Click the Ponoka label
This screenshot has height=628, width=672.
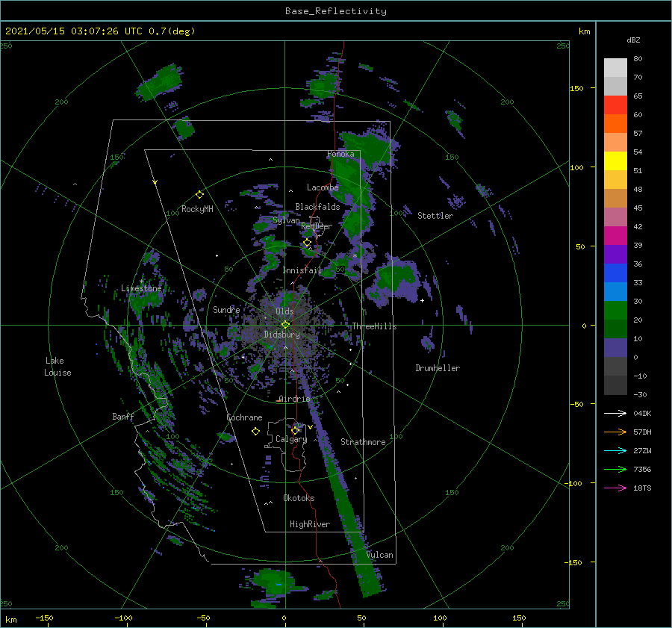point(340,154)
